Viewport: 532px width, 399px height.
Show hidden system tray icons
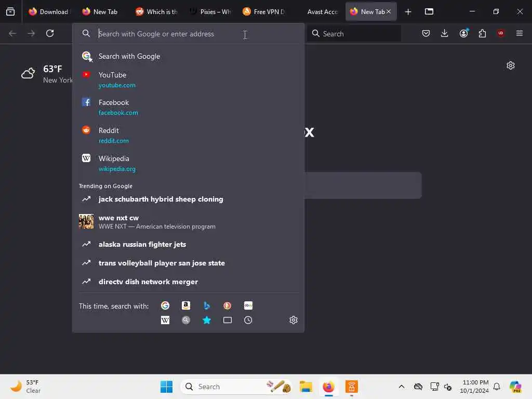coord(402,387)
